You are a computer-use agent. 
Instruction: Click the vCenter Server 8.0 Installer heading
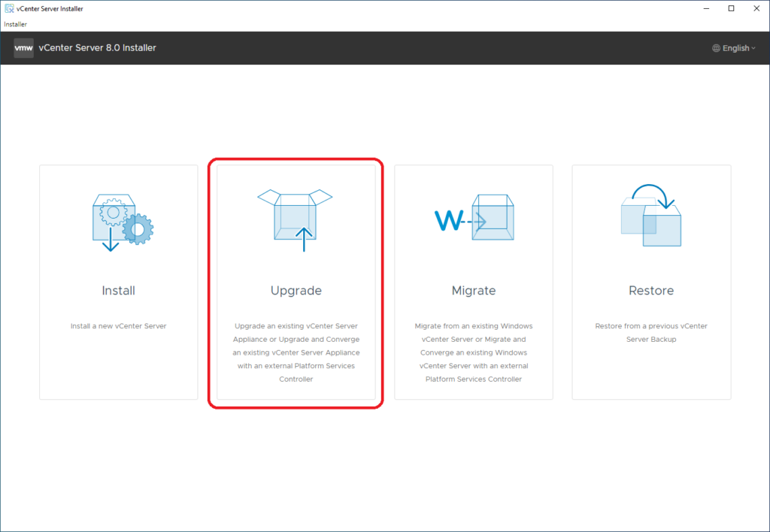click(97, 48)
